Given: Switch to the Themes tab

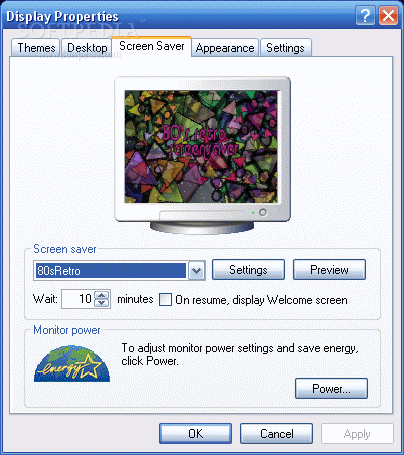Looking at the screenshot, I should pyautogui.click(x=36, y=48).
